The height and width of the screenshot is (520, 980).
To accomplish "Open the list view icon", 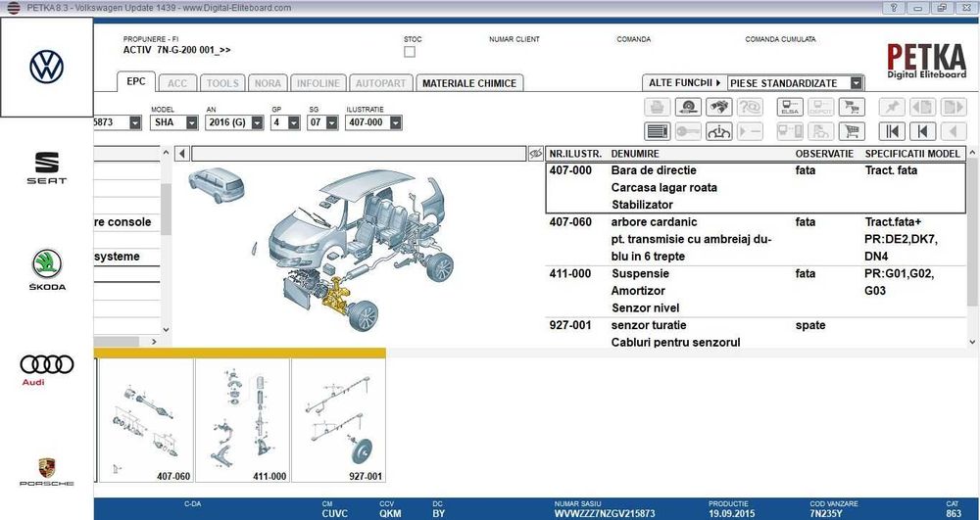I will [x=657, y=132].
